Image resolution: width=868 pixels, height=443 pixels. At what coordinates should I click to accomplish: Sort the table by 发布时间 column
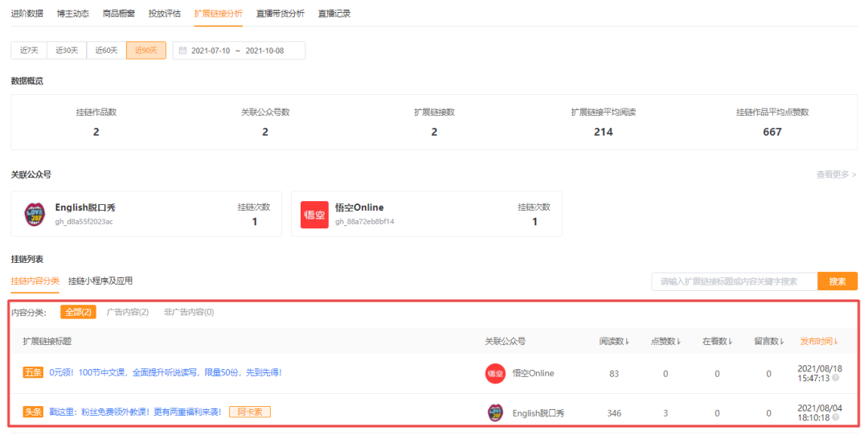click(819, 342)
